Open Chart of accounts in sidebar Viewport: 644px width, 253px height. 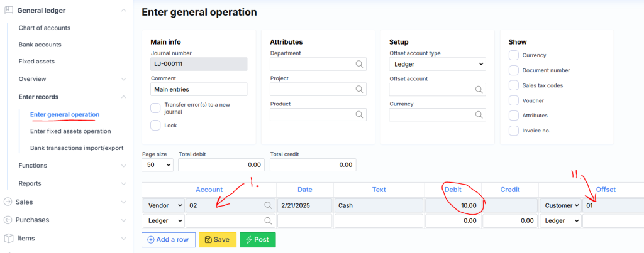(x=45, y=28)
